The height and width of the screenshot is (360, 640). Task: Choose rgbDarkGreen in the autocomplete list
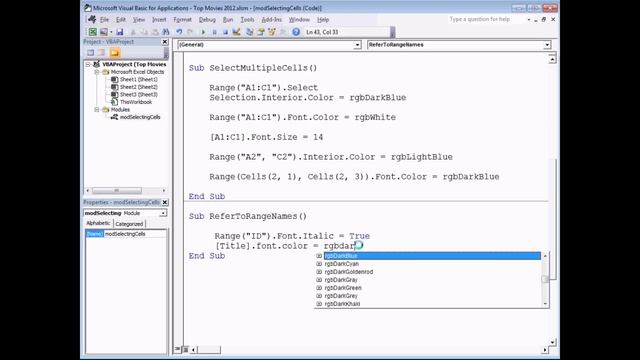[428, 288]
